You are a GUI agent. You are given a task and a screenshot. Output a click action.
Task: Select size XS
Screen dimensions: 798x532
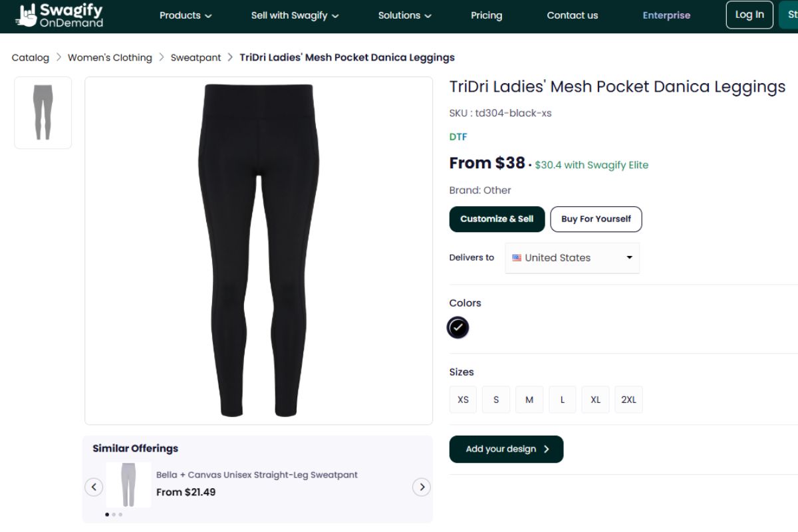point(463,399)
